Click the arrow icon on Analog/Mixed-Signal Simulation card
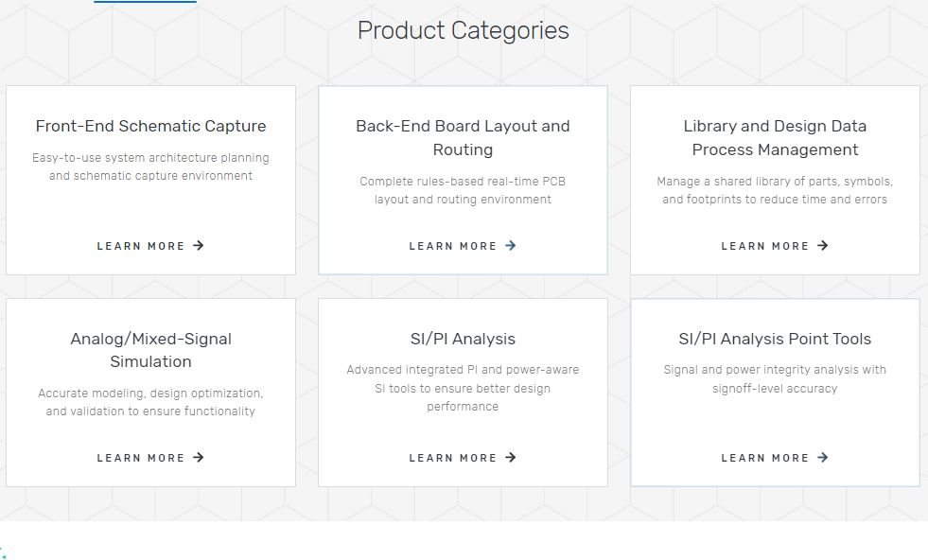This screenshot has height=560, width=928. [198, 458]
